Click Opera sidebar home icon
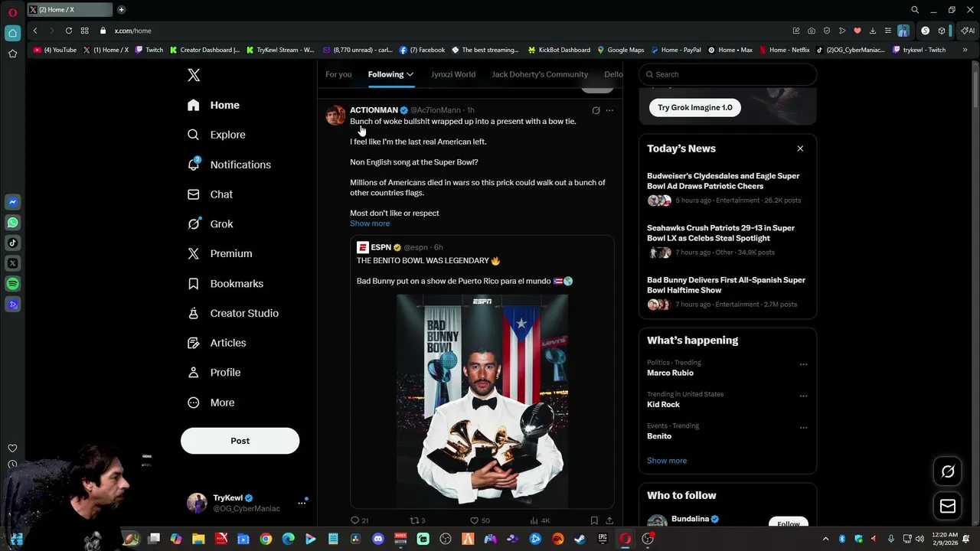 (12, 33)
